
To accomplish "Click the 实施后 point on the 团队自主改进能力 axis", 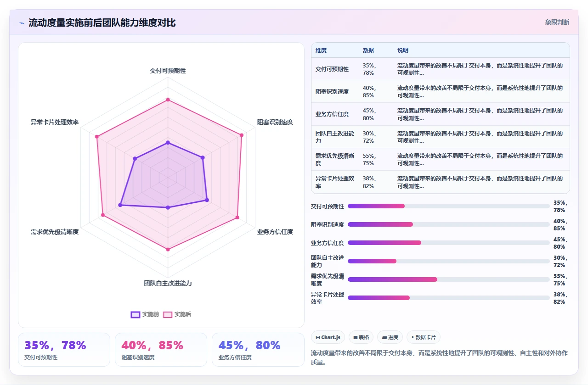I will 168,249.
